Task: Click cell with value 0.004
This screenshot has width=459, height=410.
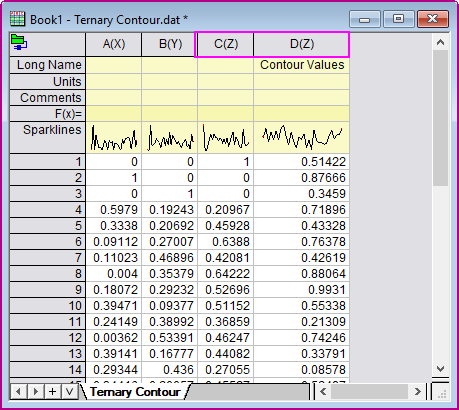Action: (114, 274)
